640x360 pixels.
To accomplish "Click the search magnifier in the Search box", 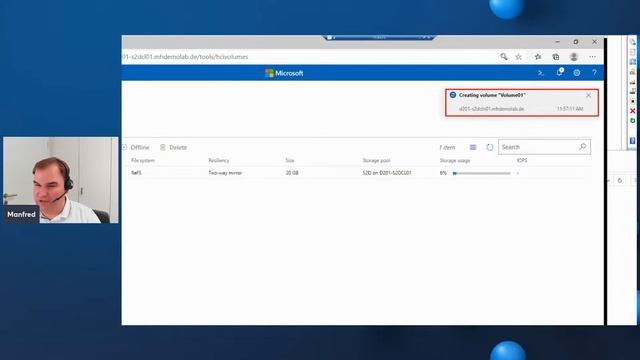I will tap(582, 147).
